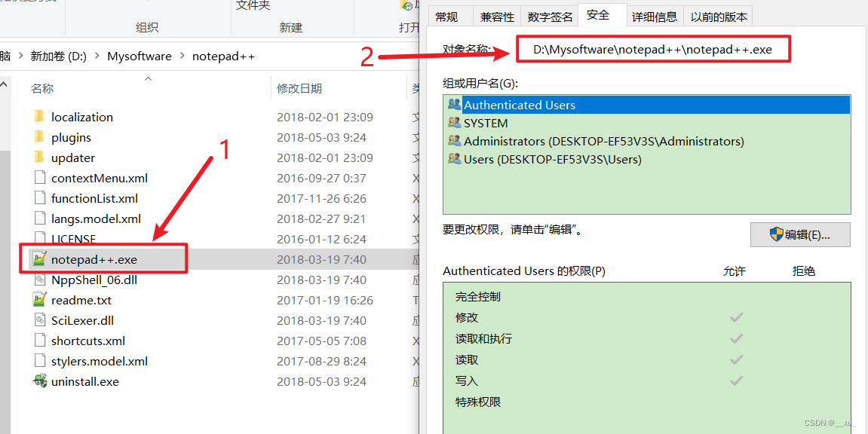This screenshot has width=868, height=434.
Task: Click the 修改 permission row
Action: click(x=646, y=317)
